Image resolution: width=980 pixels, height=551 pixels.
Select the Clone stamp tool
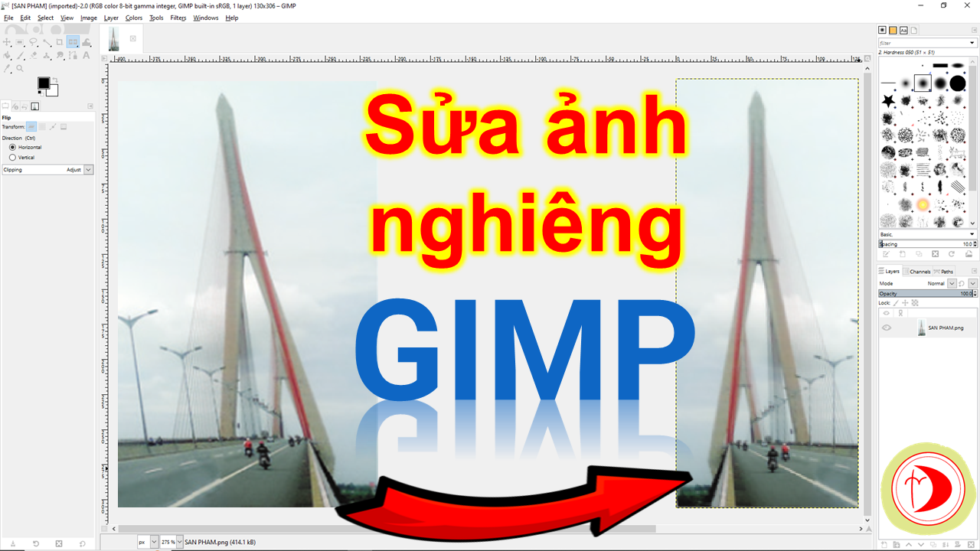[x=46, y=55]
